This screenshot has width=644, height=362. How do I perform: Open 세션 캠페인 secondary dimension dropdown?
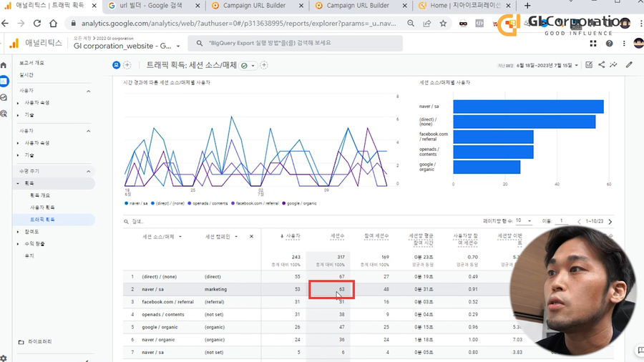coord(221,237)
